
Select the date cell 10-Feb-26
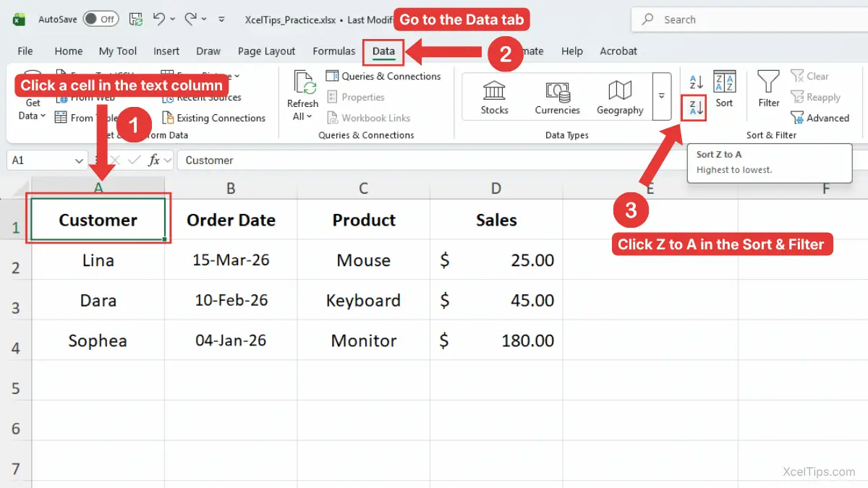tap(231, 300)
